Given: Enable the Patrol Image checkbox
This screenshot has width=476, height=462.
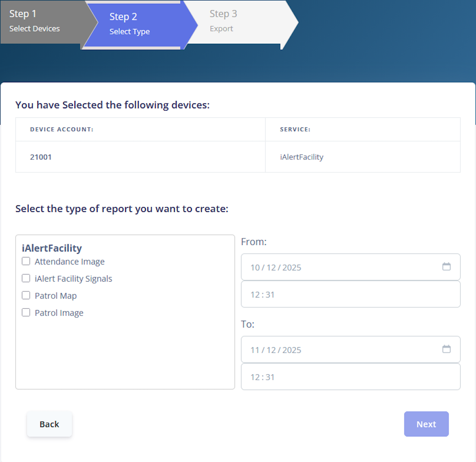Looking at the screenshot, I should pyautogui.click(x=26, y=312).
